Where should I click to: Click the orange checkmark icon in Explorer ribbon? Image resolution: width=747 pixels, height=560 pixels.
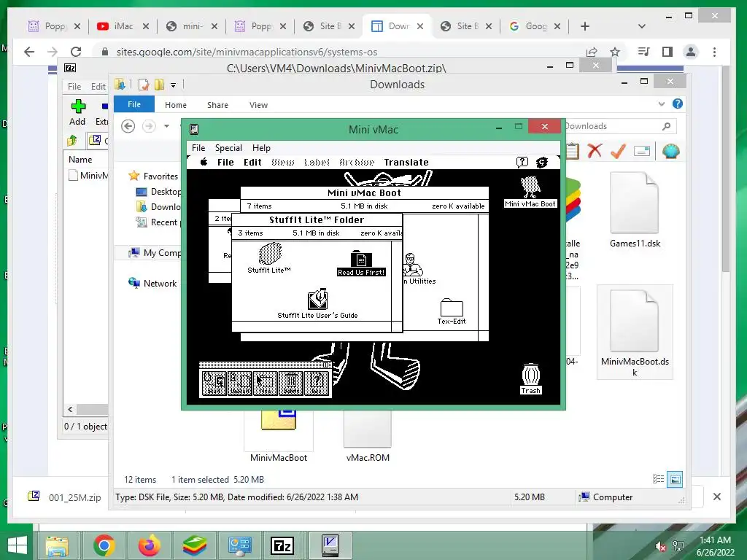(x=618, y=151)
